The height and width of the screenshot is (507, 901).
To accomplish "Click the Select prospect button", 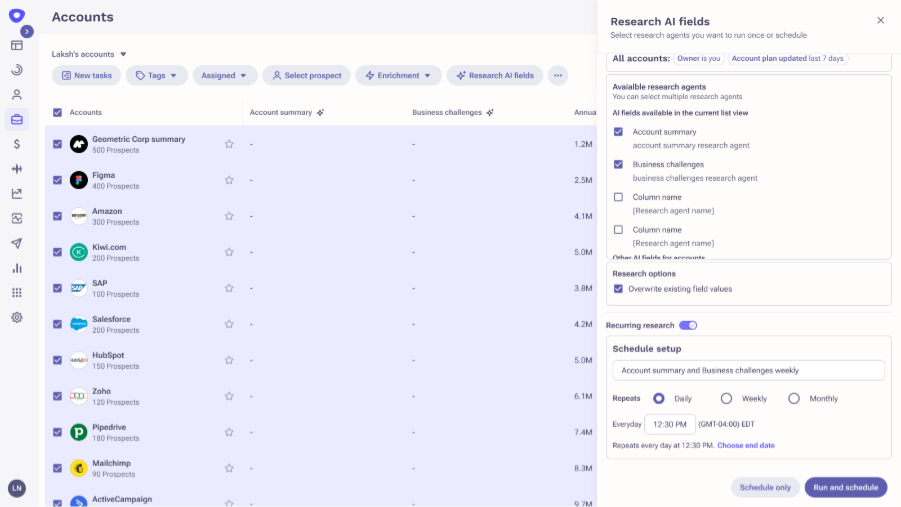I will click(x=306, y=75).
